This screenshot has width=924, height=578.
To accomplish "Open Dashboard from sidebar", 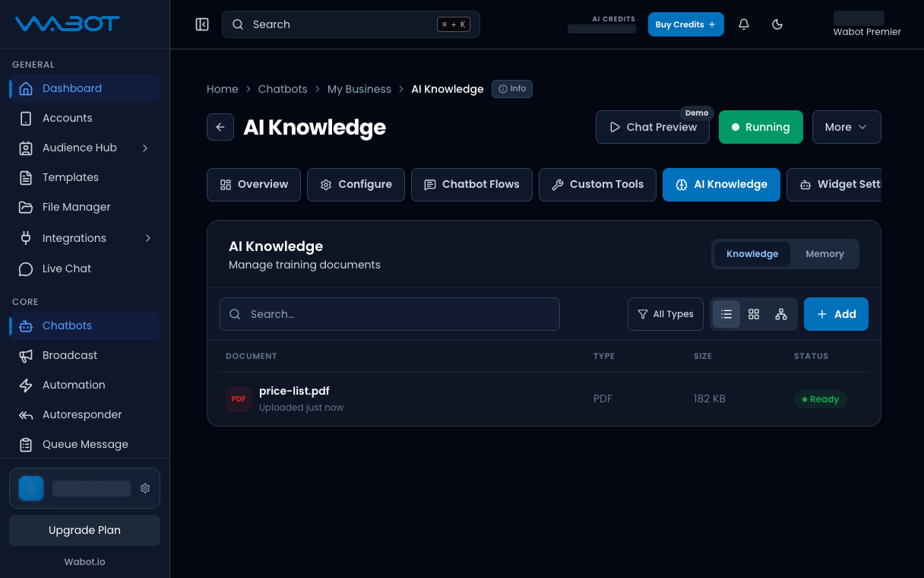I will (x=84, y=88).
